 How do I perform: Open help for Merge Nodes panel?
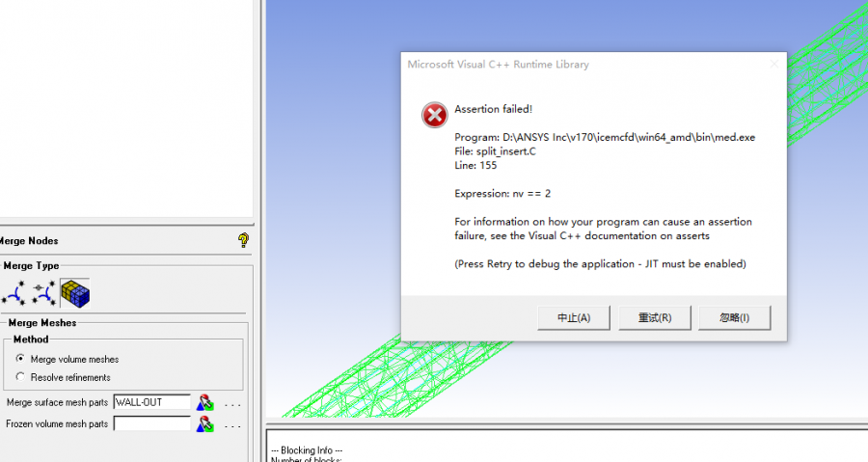click(243, 240)
